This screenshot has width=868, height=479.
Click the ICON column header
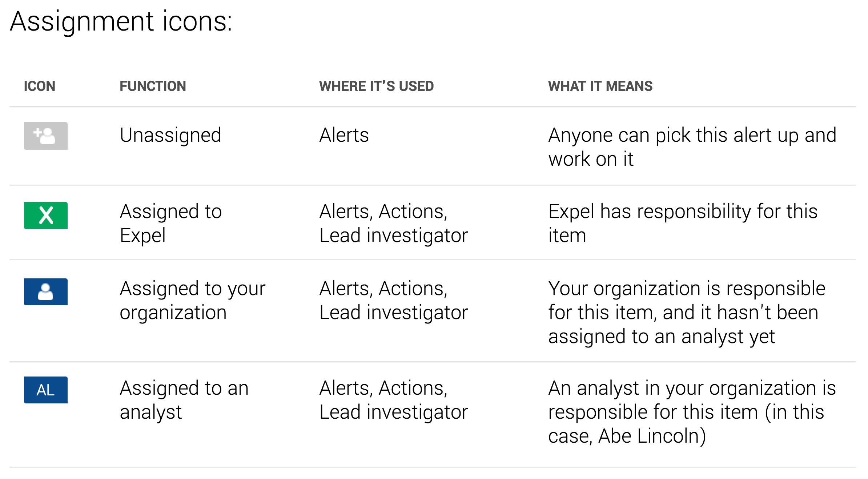coord(40,86)
